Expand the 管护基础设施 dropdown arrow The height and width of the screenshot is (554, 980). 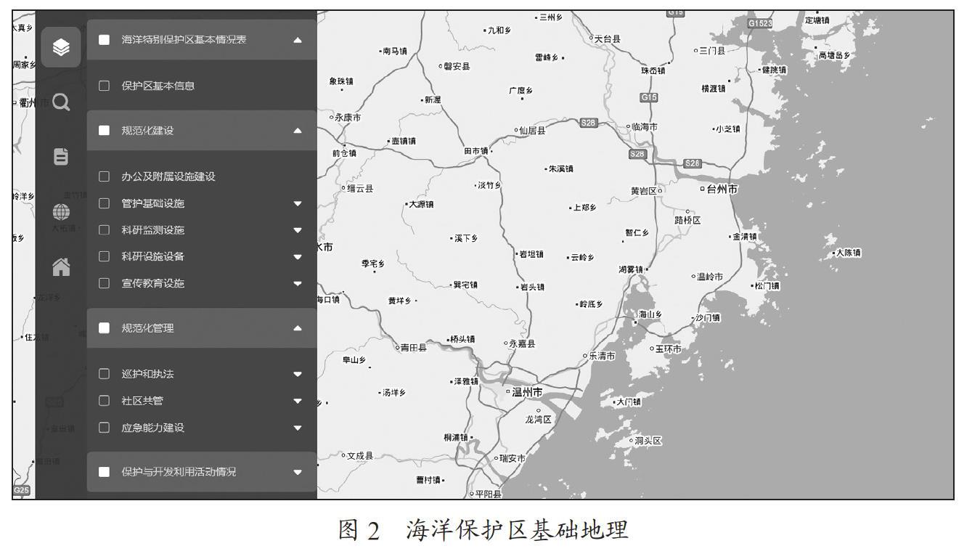(298, 203)
